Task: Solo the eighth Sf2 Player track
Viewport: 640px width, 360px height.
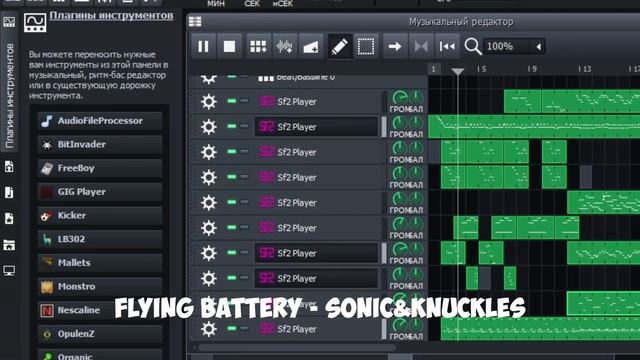Action: click(244, 278)
